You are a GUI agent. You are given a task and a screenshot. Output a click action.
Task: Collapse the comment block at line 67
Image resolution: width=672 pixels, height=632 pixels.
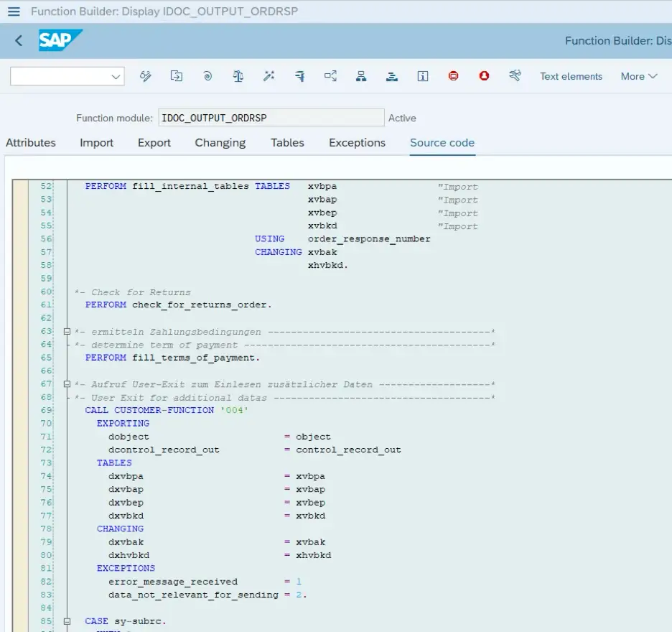pos(67,384)
